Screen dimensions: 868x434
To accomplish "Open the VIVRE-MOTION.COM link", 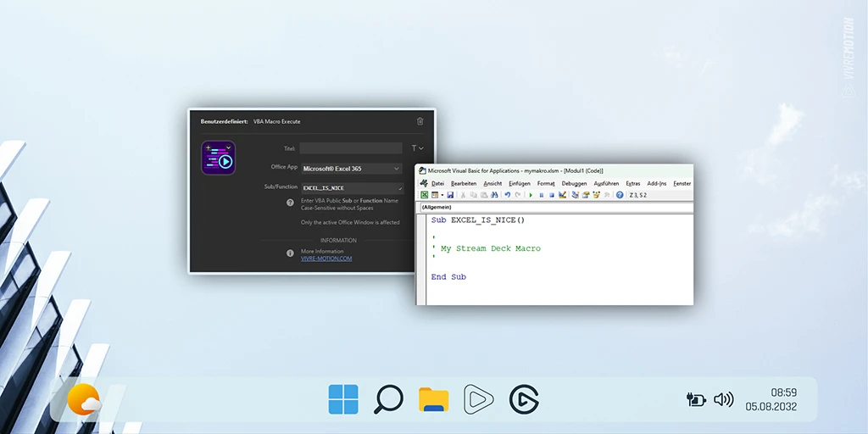I will (x=326, y=259).
